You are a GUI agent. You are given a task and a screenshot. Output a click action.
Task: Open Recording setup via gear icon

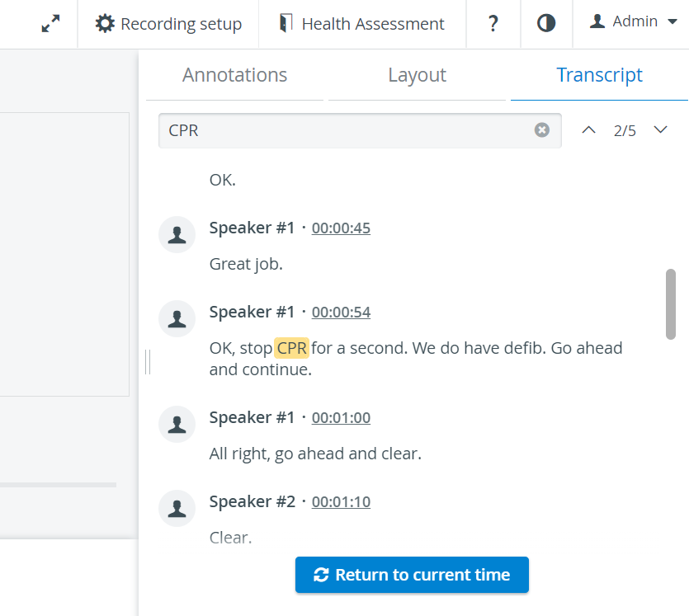click(105, 24)
